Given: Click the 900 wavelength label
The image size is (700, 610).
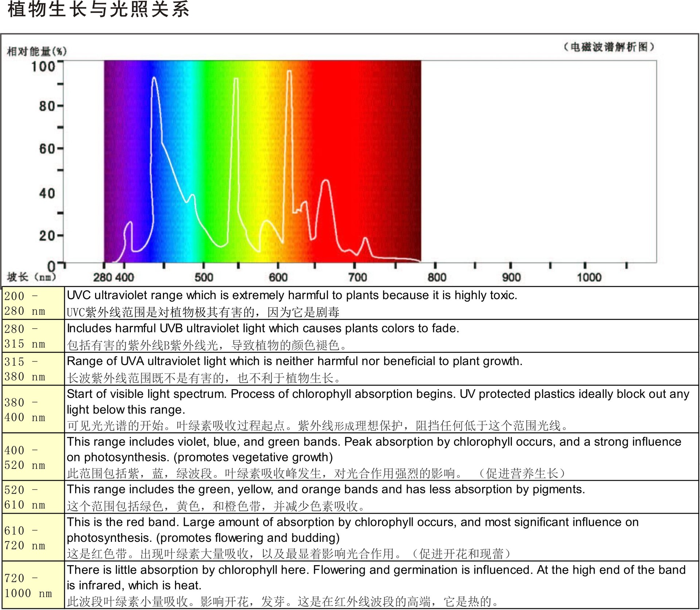Looking at the screenshot, I should coord(511,278).
